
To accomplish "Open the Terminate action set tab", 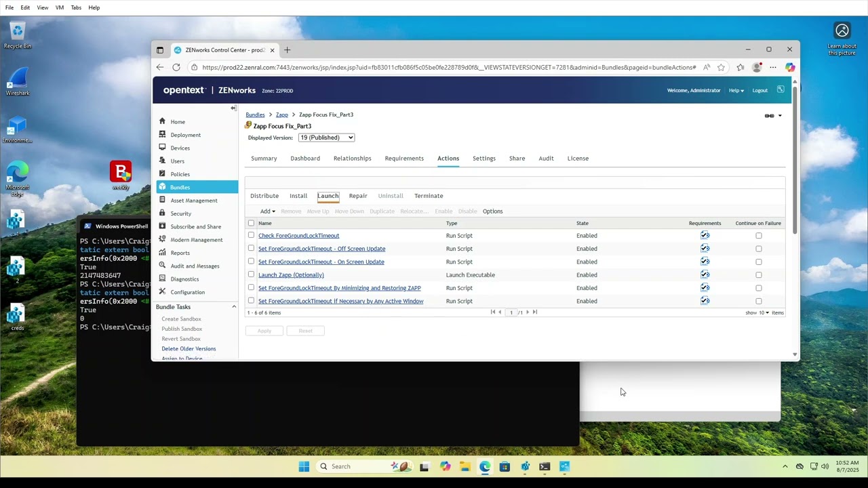I will (x=429, y=196).
